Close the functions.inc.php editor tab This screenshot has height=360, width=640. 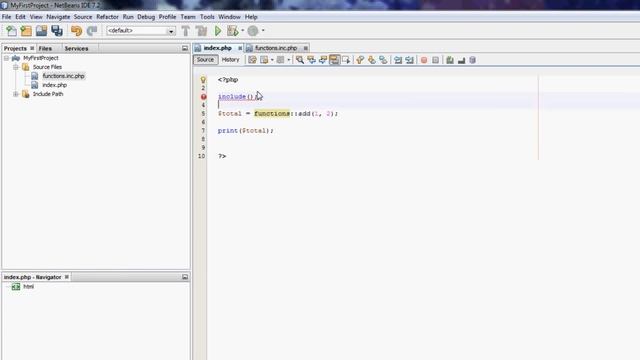(306, 48)
